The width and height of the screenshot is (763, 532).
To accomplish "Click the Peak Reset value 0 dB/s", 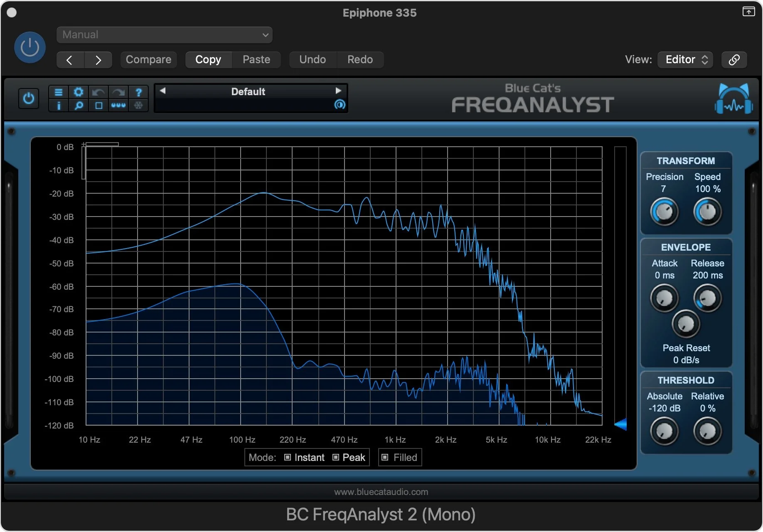I will coord(686,360).
